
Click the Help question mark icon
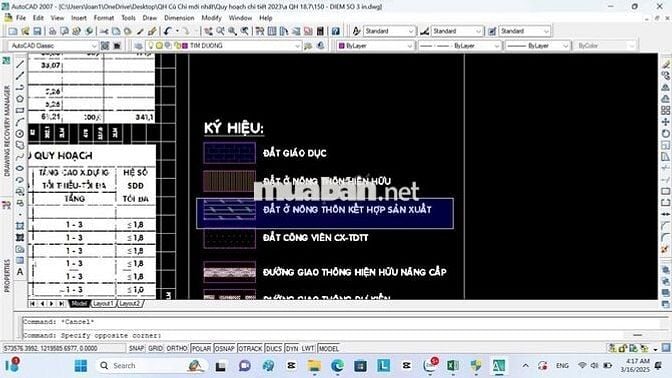pos(336,31)
